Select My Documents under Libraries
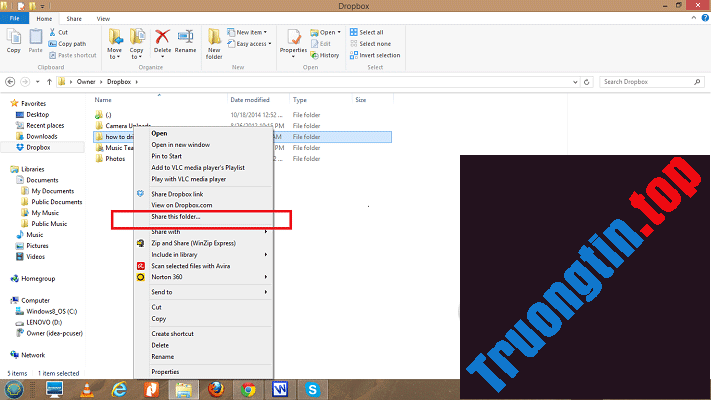Image resolution: width=711 pixels, height=400 pixels. point(52,191)
